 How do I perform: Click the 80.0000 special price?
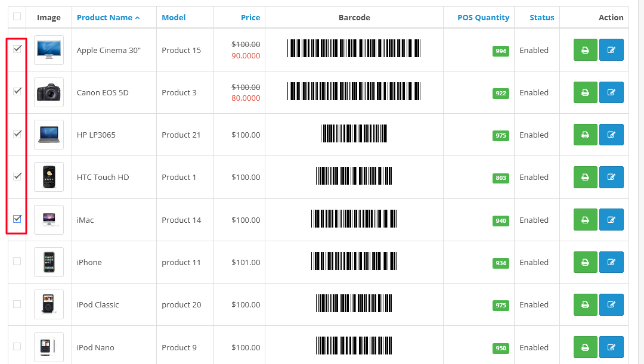(246, 98)
